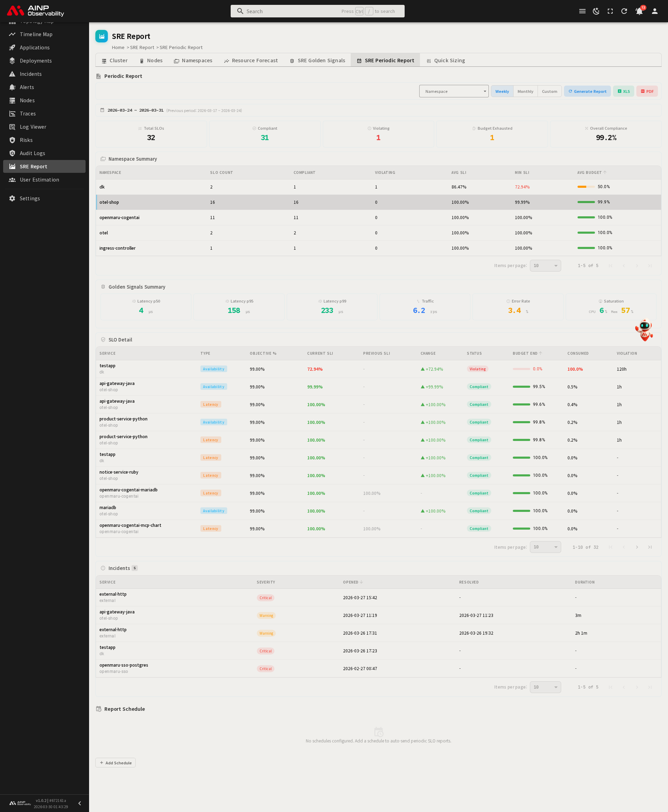Switch period to Monthly

(x=525, y=91)
